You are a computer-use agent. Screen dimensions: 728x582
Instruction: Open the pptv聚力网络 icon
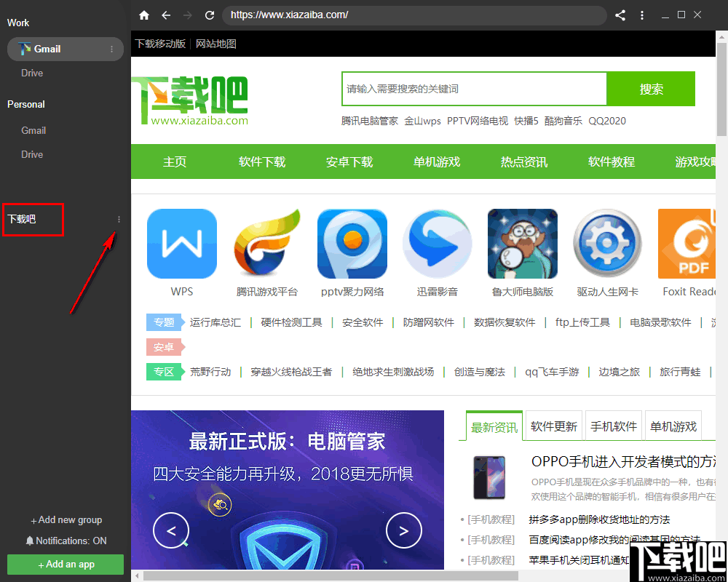point(352,244)
